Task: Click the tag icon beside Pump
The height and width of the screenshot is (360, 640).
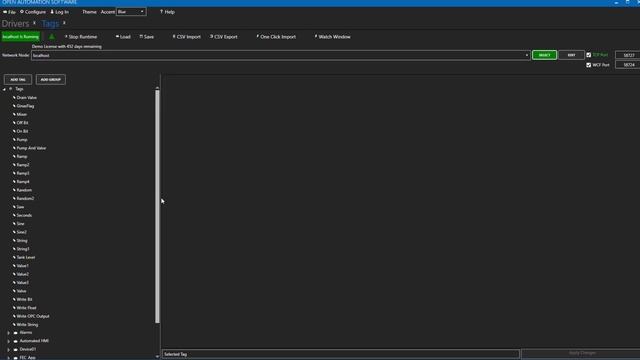Action: [x=14, y=140]
